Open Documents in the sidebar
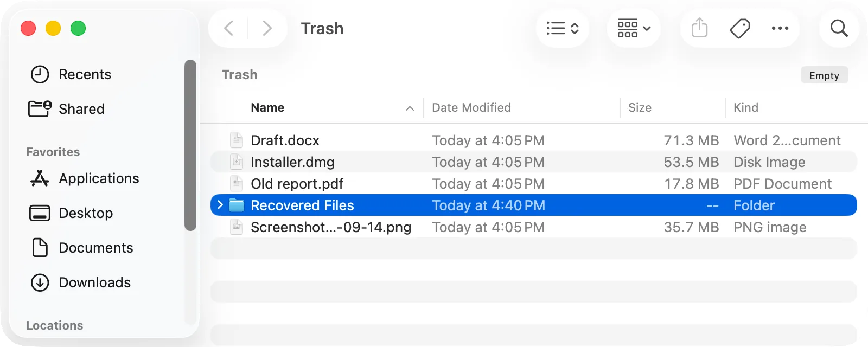Viewport: 868px width, 347px height. click(96, 248)
